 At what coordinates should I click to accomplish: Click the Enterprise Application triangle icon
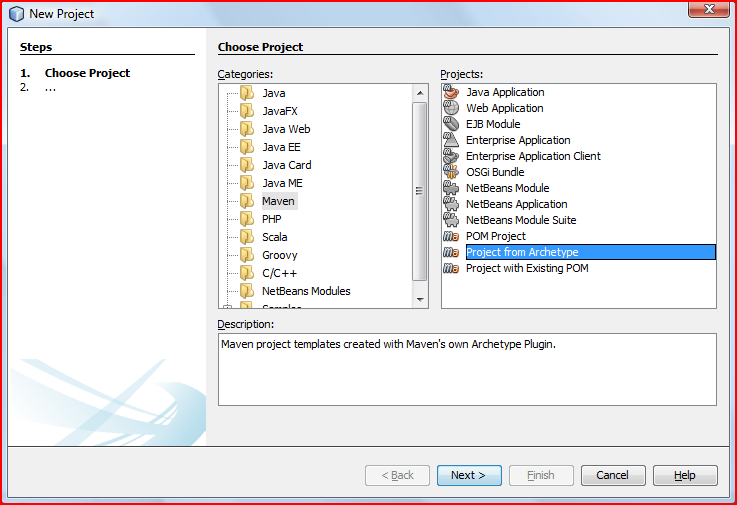[x=451, y=140]
